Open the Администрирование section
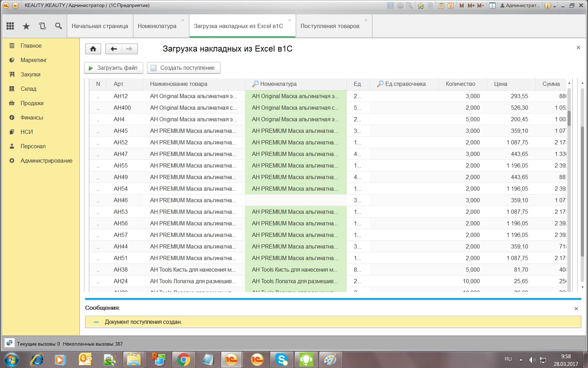588x368 pixels. [46, 161]
